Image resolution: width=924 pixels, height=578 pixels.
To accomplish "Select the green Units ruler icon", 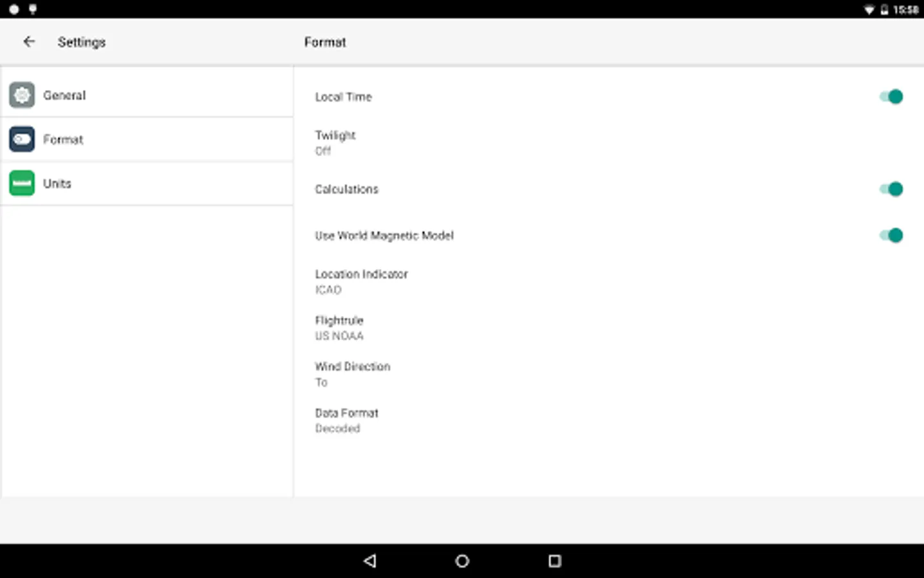I will [22, 183].
